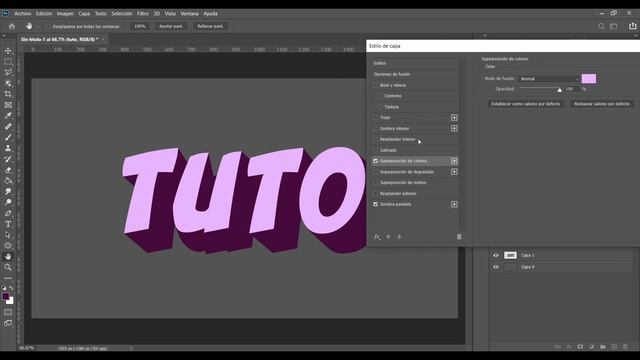Uncheck the Sombra paralela checkbox

376,204
